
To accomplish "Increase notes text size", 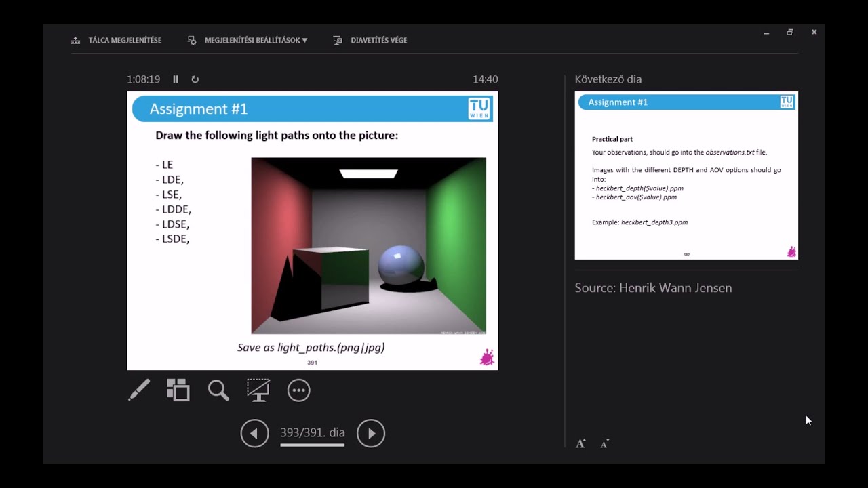I will click(580, 444).
